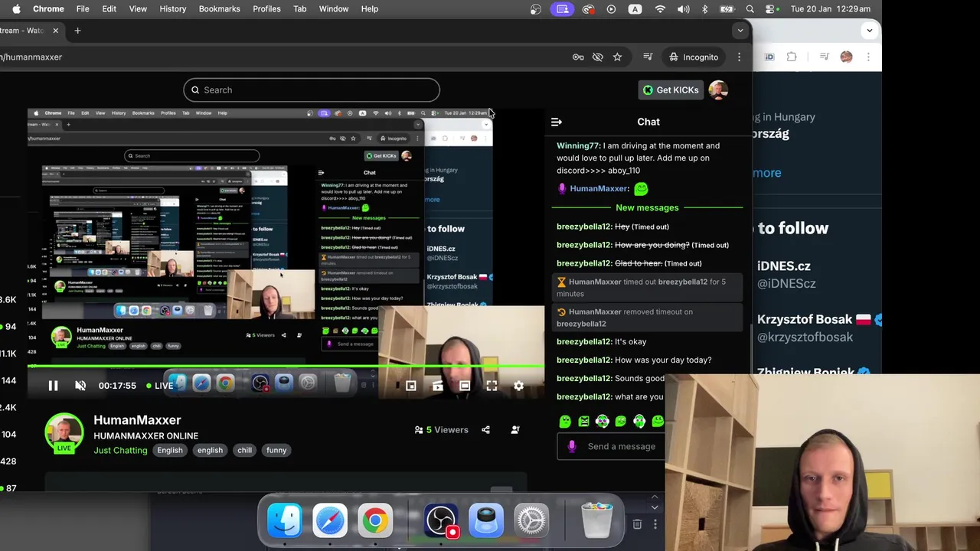
Task: Click the Incognito indicator in Chrome
Action: point(694,57)
